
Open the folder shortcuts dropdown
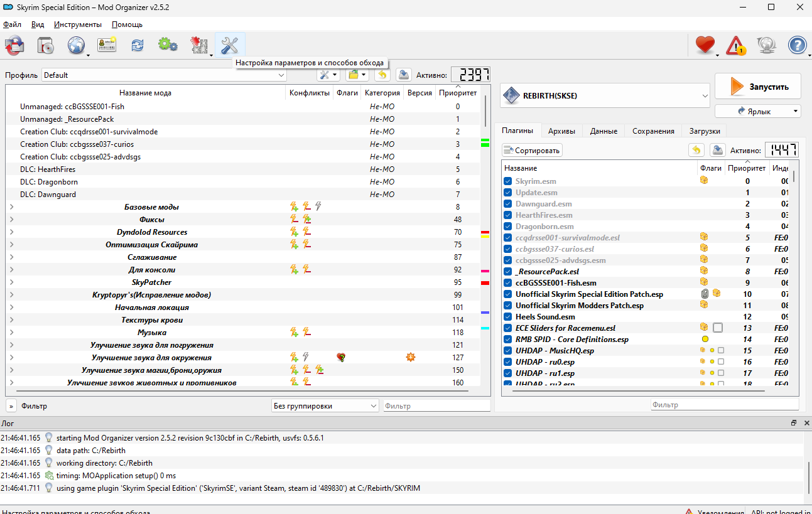point(357,75)
